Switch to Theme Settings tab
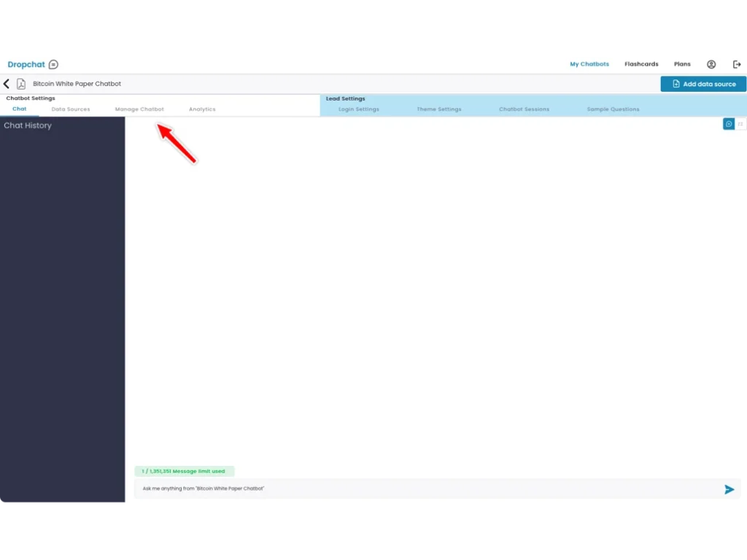747x560 pixels. [x=438, y=109]
